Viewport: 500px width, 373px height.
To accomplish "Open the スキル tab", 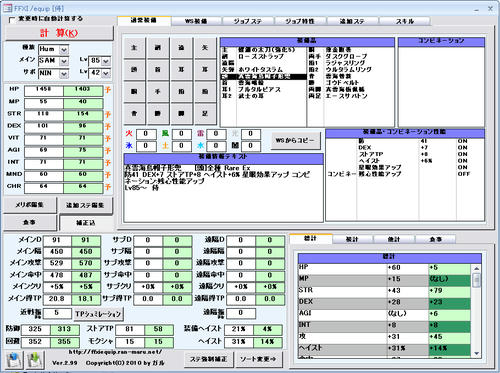I will [x=405, y=21].
